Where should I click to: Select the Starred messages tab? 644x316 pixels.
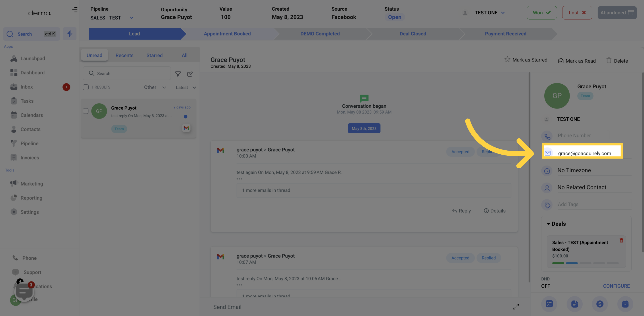(x=154, y=54)
